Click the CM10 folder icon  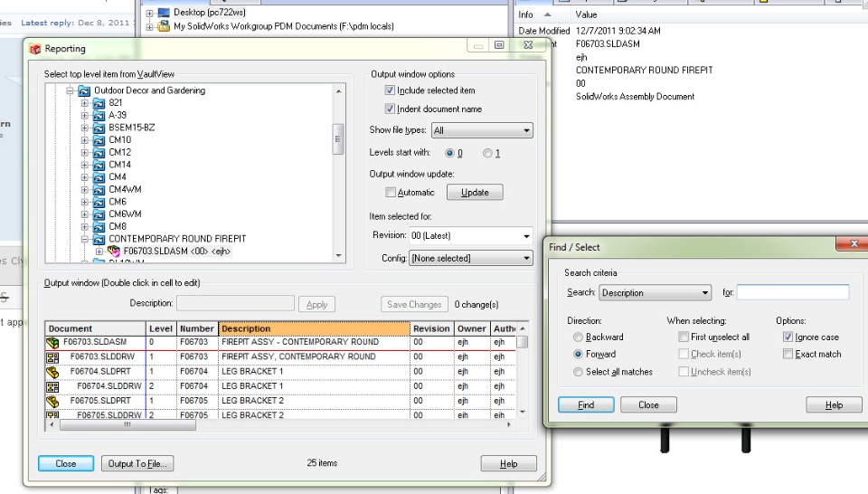pyautogui.click(x=99, y=140)
